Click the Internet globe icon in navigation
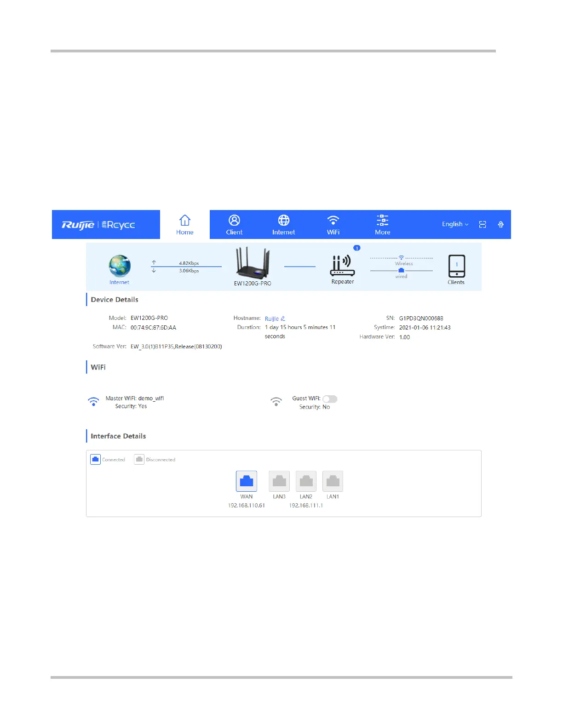The height and width of the screenshot is (728, 563). pyautogui.click(x=284, y=221)
